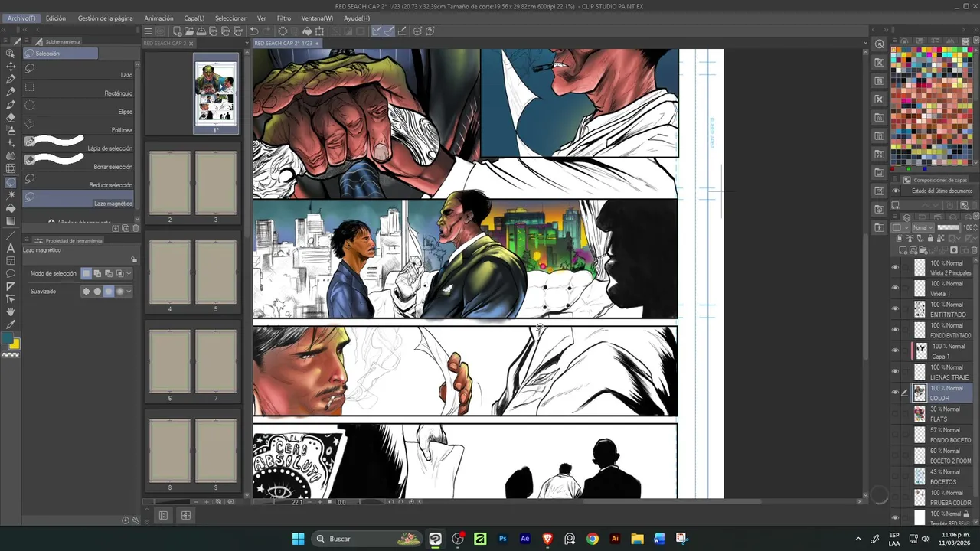Hide the Viñeta 1 layer
The width and height of the screenshot is (980, 551).
895,288
